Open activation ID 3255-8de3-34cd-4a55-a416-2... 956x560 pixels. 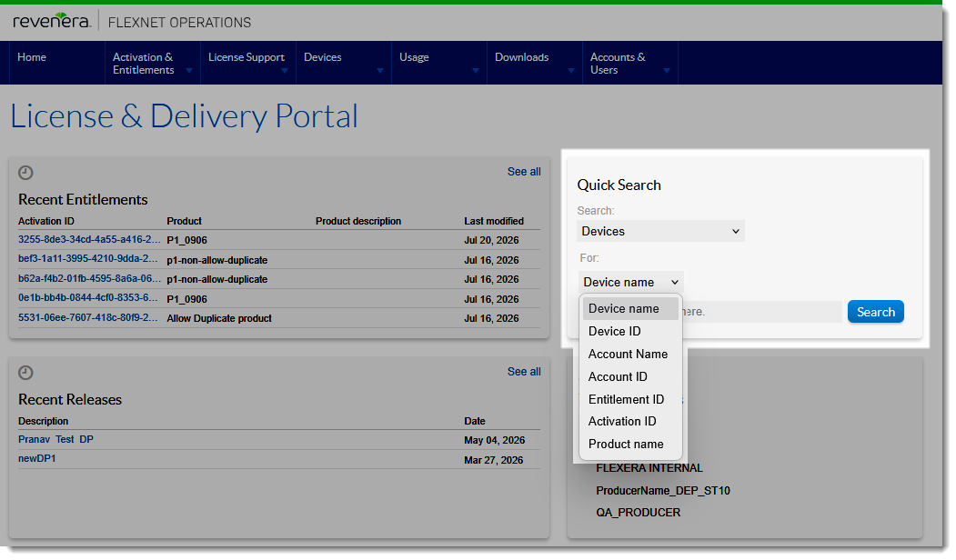89,240
